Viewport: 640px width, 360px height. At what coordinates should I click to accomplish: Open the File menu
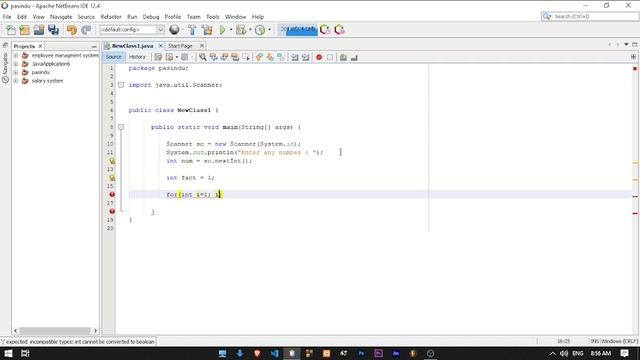[x=7, y=17]
